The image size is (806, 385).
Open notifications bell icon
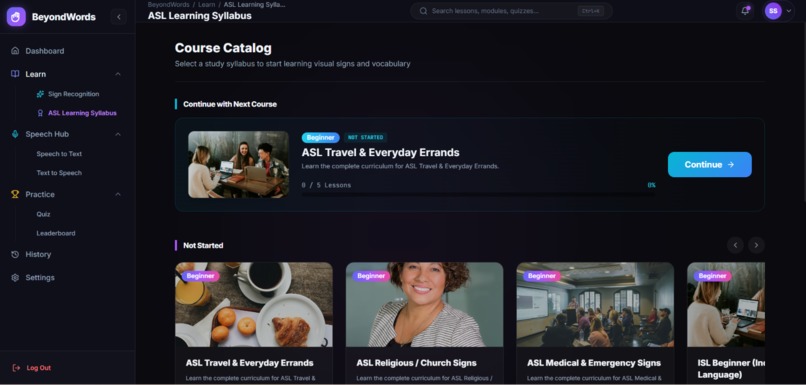pos(745,11)
